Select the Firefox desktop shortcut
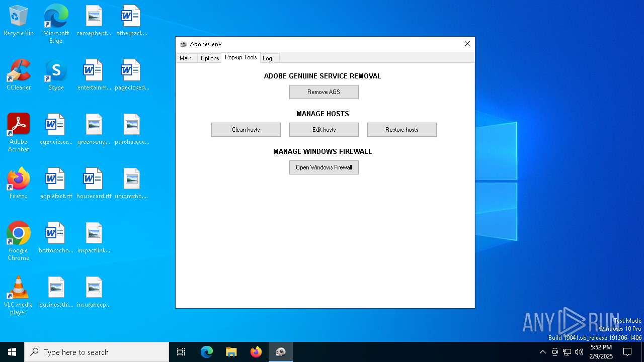Screen dimensions: 644x362 (19, 184)
